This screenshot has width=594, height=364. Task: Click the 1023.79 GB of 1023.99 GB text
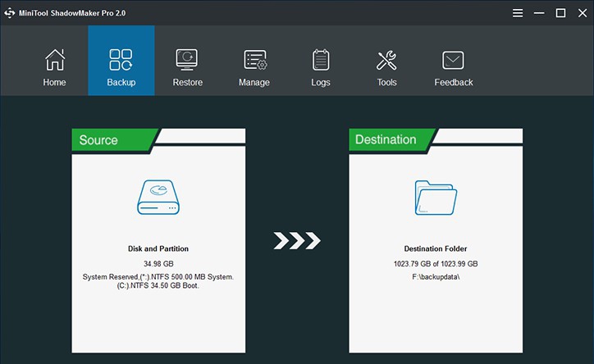[x=436, y=264]
